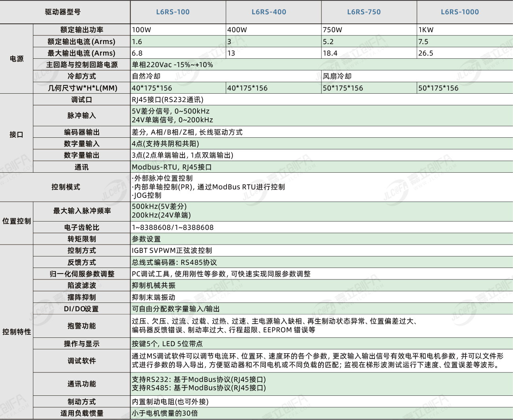
Task: Select the 转矩限制 row label
Action: pos(82,239)
